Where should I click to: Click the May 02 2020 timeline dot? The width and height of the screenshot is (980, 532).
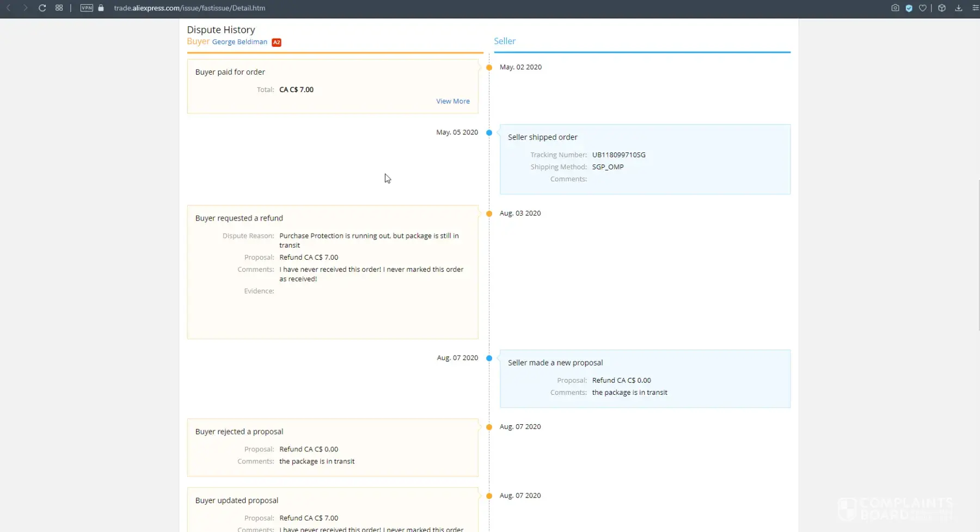(489, 68)
